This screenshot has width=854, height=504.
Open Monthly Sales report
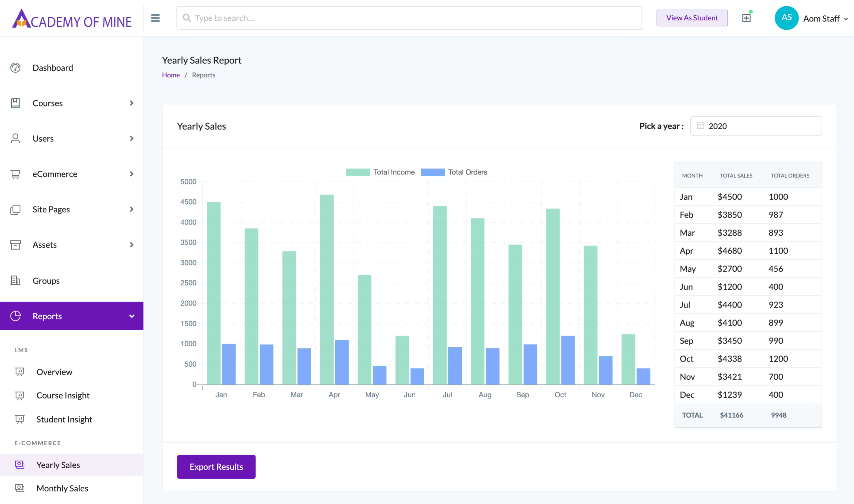(62, 488)
